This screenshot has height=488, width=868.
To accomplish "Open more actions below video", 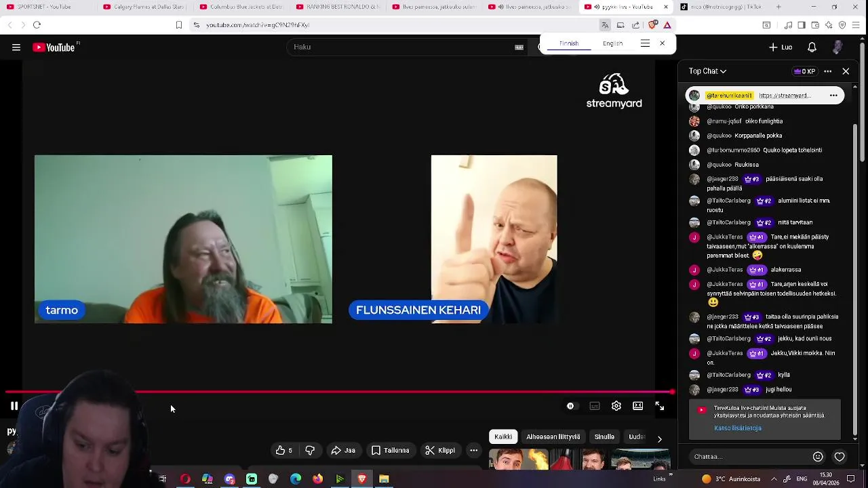I will pyautogui.click(x=474, y=450).
